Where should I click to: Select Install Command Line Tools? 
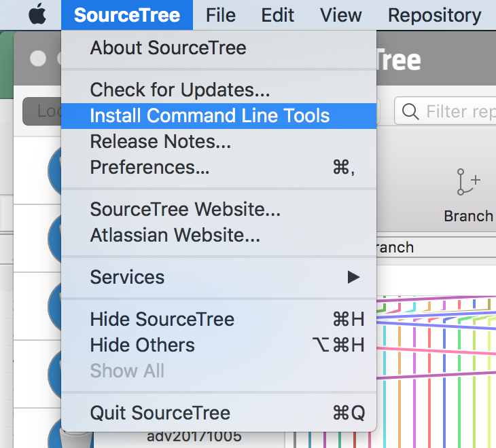209,115
